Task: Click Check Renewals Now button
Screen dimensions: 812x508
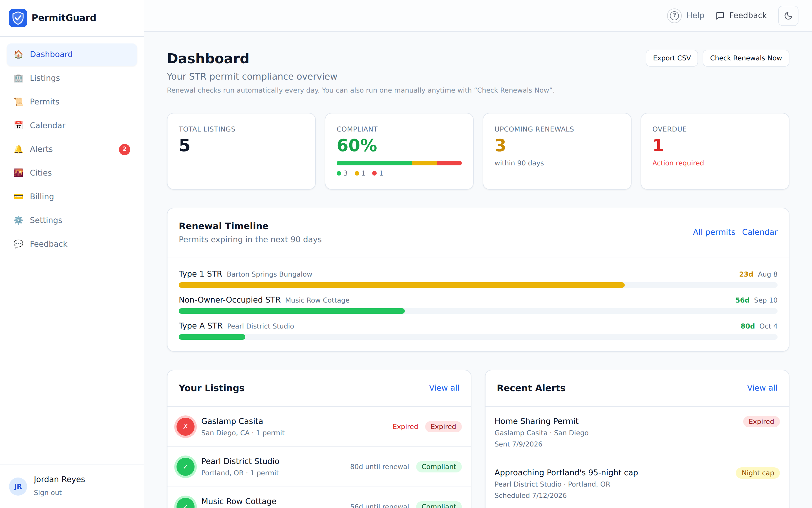Action: coord(745,58)
